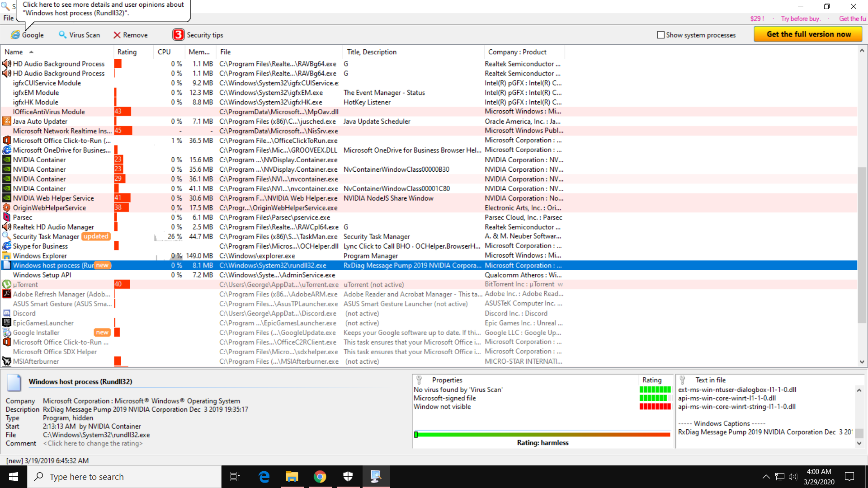The image size is (868, 488).
Task: Click the NVIDIA Web Helper Service icon
Action: coord(7,198)
